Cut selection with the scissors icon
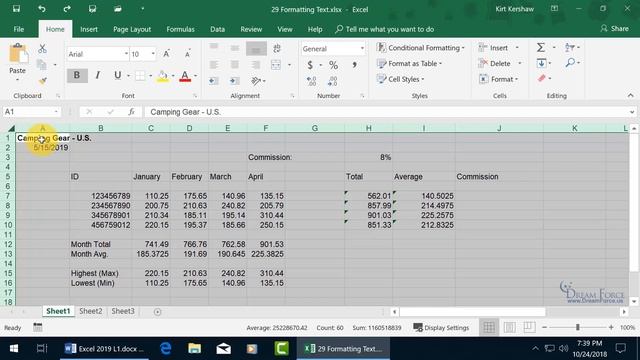 click(42, 49)
